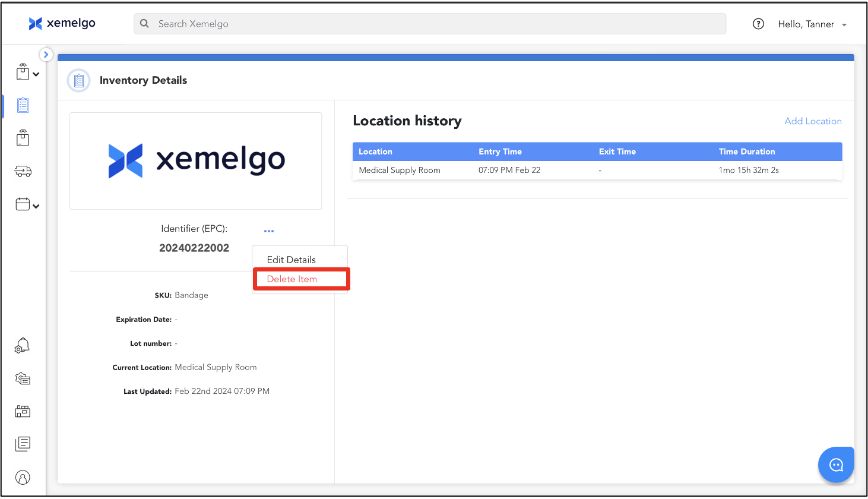Open the gear-with-list sidebar icon
Viewport: 868px width, 499px height.
coord(23,378)
